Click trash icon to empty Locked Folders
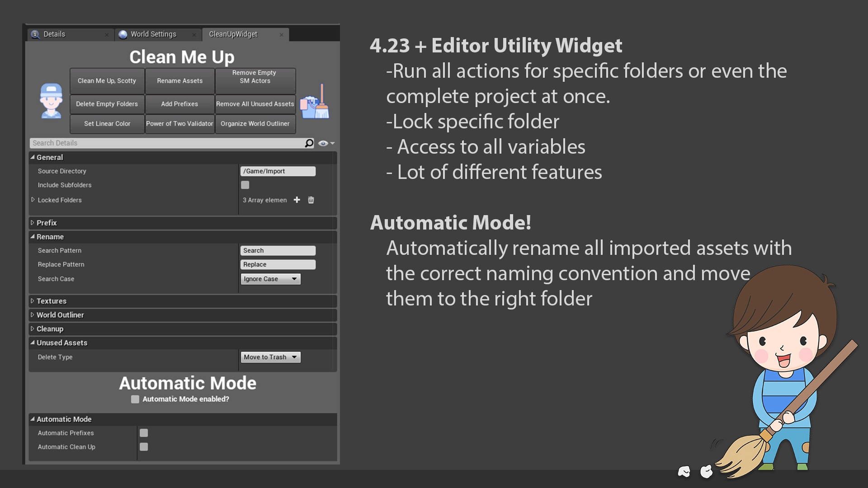 [311, 200]
